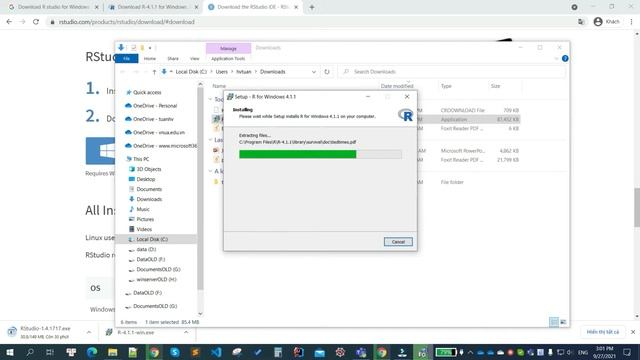This screenshot has height=360, width=640.
Task: Open Windows Search on the taskbar
Action: [30, 352]
